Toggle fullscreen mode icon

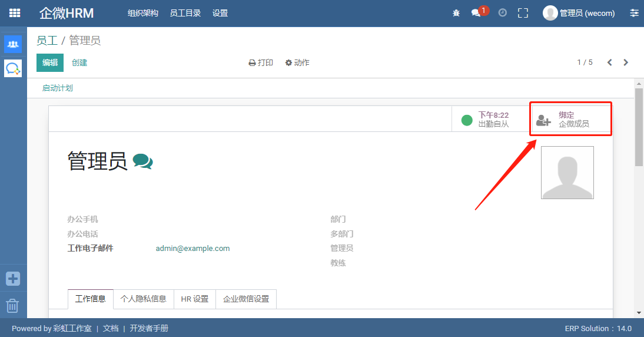[523, 13]
